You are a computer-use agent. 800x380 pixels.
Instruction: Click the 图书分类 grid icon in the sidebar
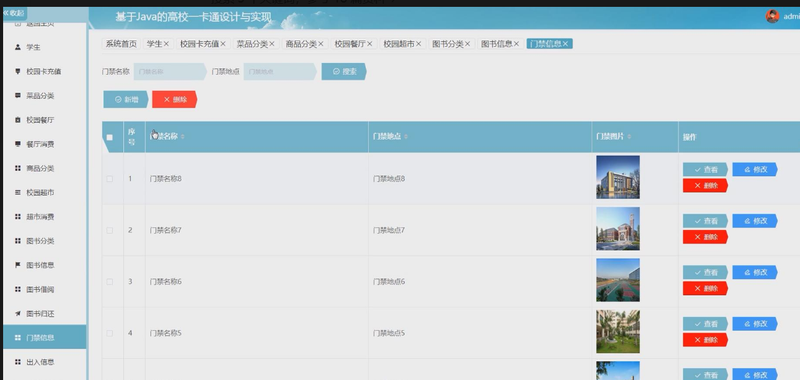coord(18,241)
